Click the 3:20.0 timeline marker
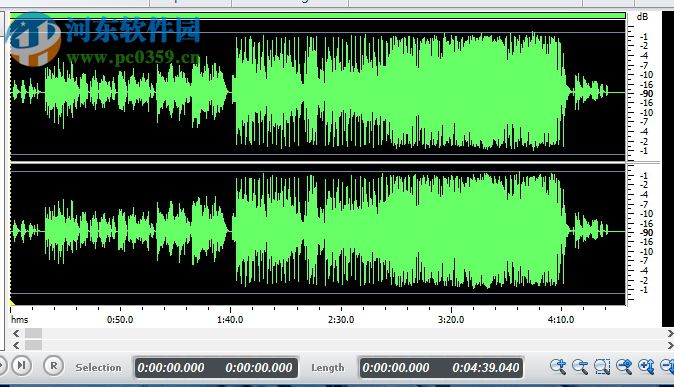This screenshot has width=674, height=387. [x=451, y=319]
